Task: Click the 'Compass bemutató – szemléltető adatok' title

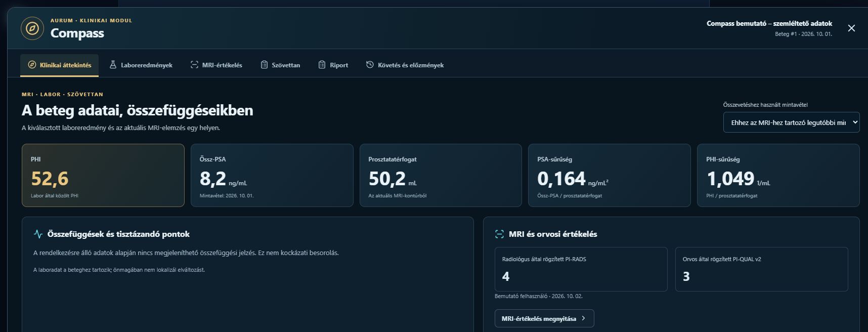Action: 769,23
